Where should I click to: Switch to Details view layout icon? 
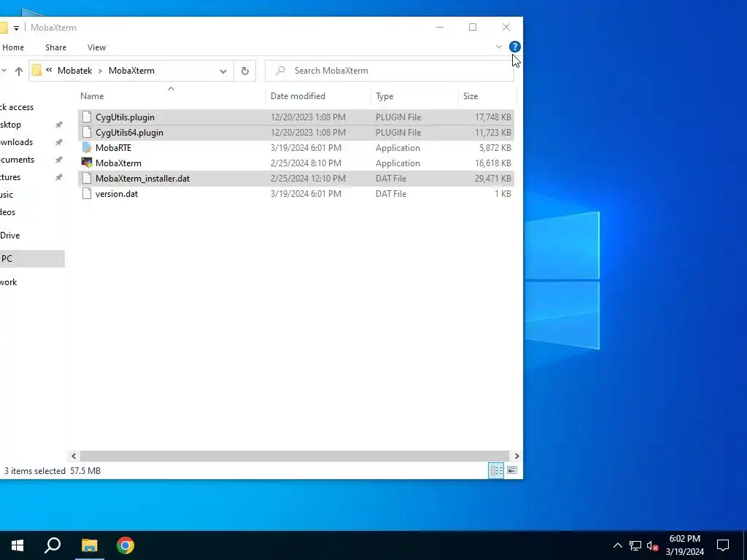pyautogui.click(x=496, y=471)
